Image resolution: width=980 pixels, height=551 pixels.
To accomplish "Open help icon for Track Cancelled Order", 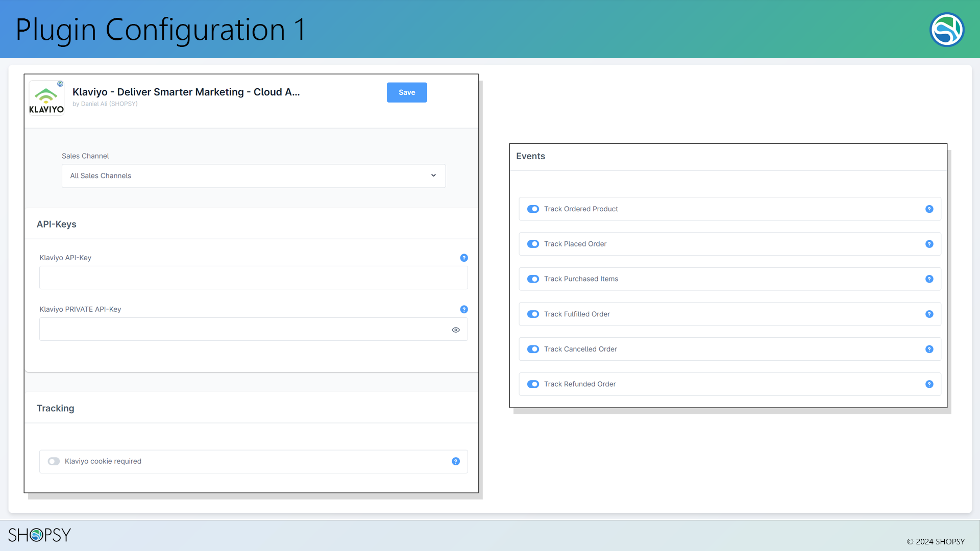I will (929, 349).
